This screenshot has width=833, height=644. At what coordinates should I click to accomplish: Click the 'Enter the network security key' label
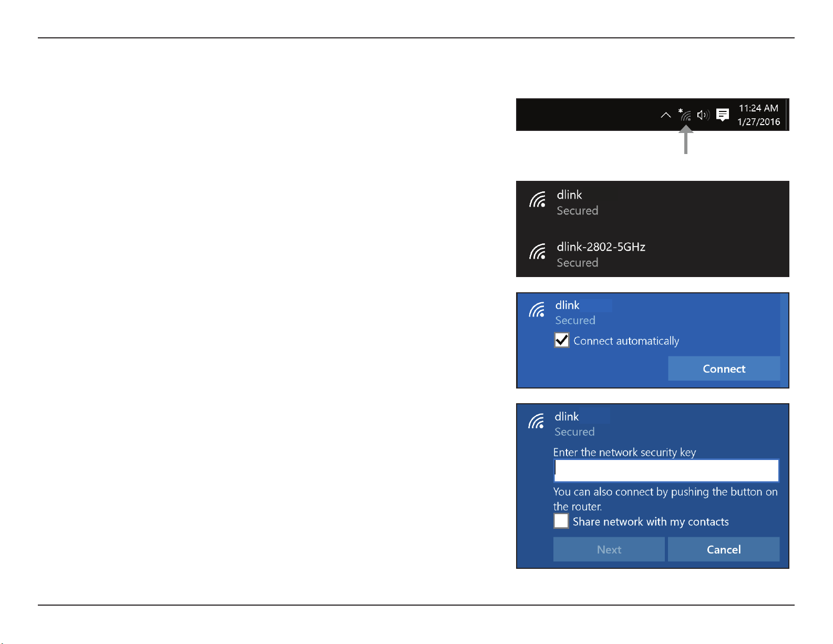pyautogui.click(x=624, y=452)
